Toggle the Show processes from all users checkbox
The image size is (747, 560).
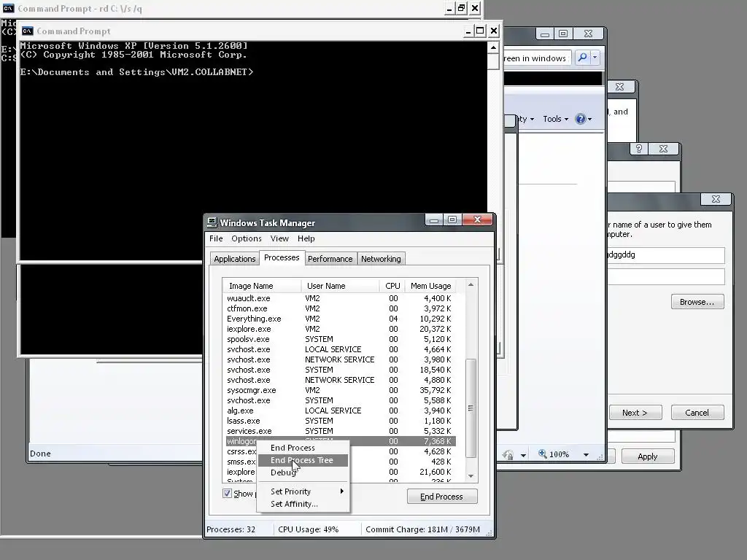click(228, 494)
